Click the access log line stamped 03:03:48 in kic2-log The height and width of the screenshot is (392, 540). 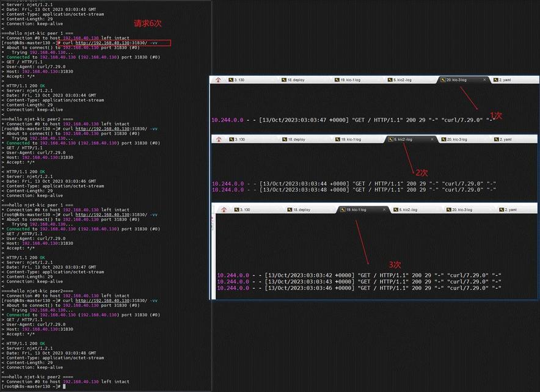pos(354,190)
